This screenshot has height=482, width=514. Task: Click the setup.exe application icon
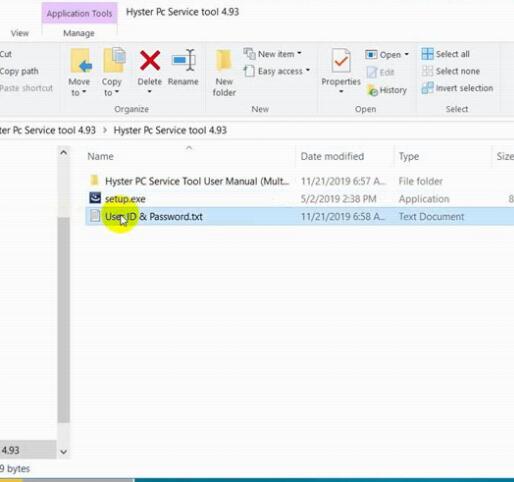click(x=95, y=198)
